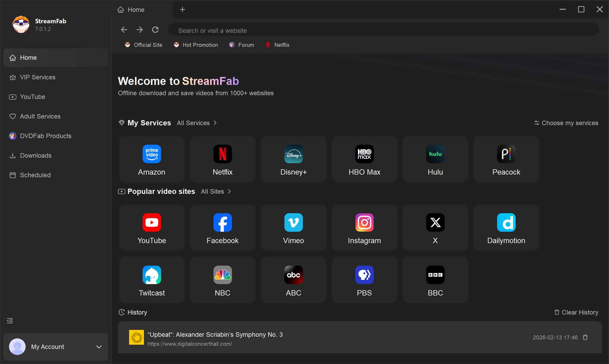The width and height of the screenshot is (609, 364).
Task: Go to VIP Services in sidebar
Action: (38, 77)
